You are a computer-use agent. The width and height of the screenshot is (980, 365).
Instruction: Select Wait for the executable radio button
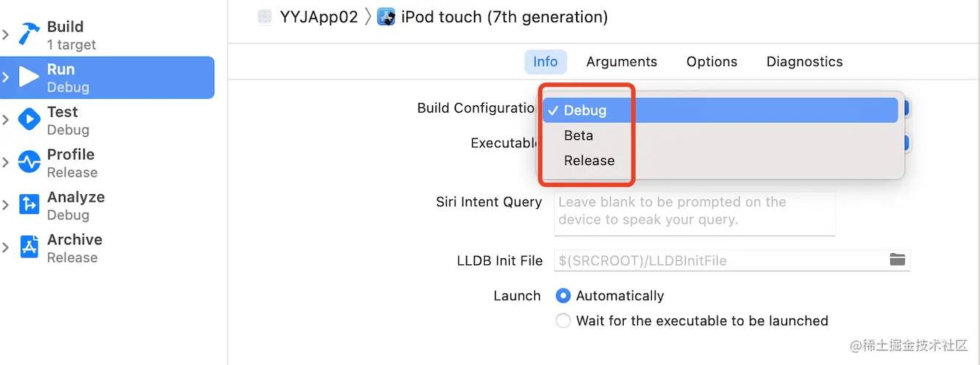564,321
